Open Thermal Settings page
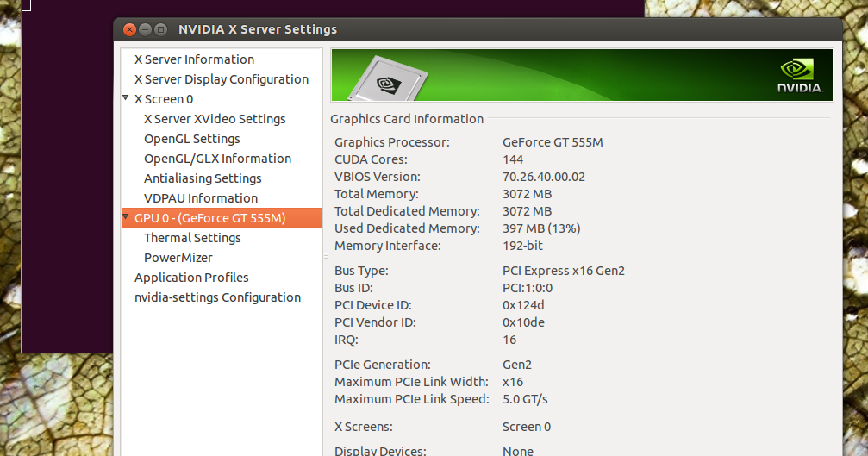868x456 pixels. coord(192,238)
